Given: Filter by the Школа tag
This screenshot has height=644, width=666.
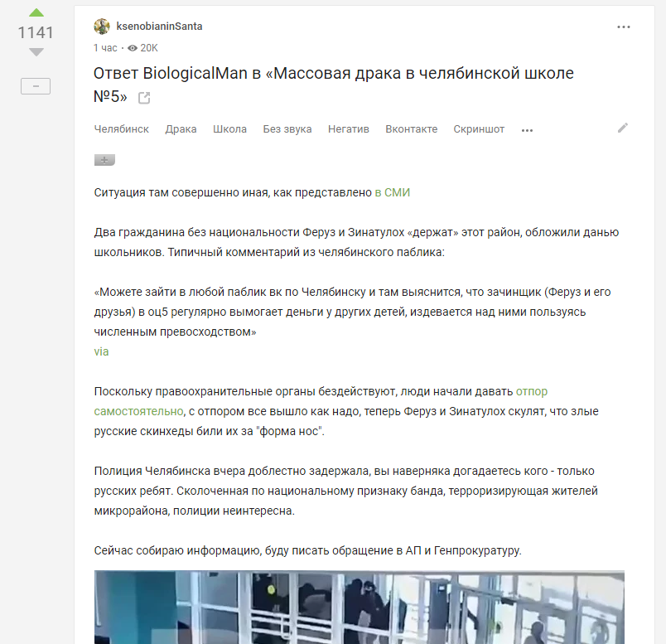Looking at the screenshot, I should coord(229,129).
